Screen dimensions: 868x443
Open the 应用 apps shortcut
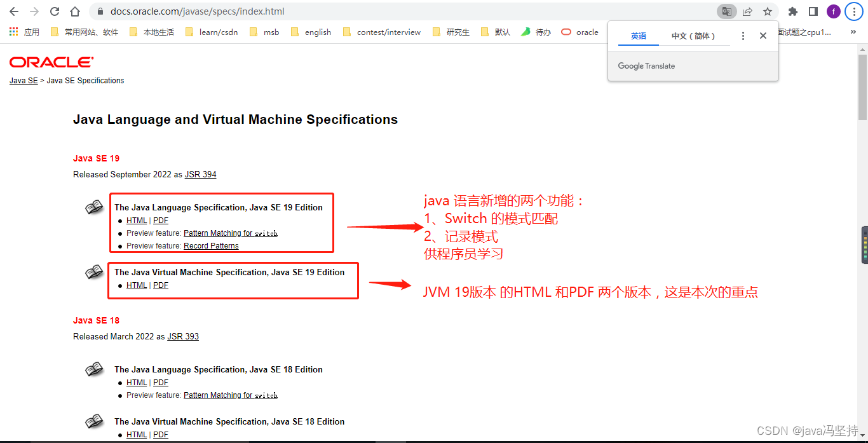[24, 32]
